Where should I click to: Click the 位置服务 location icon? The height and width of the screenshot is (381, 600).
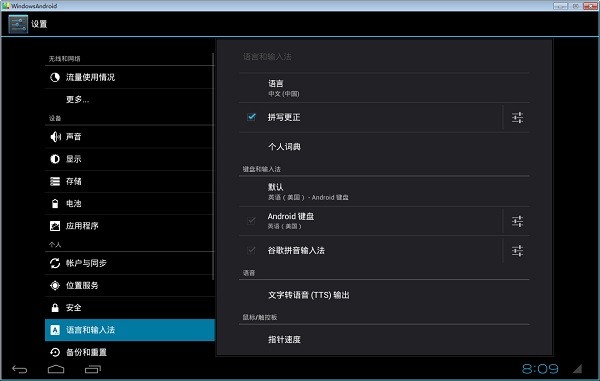(55, 285)
